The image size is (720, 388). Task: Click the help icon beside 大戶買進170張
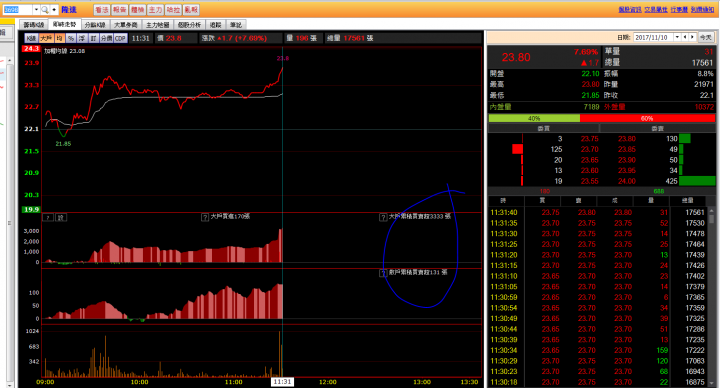(x=205, y=217)
